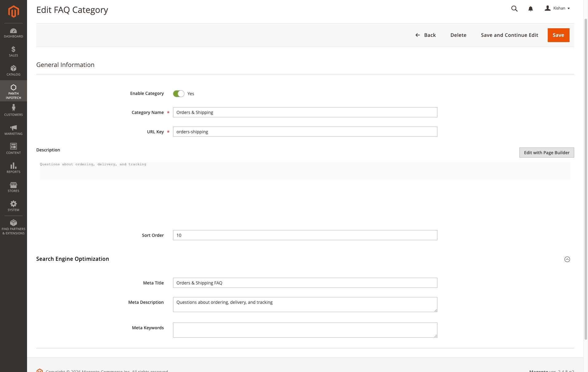Open the Customers section icon
The width and height of the screenshot is (588, 372).
tap(13, 108)
